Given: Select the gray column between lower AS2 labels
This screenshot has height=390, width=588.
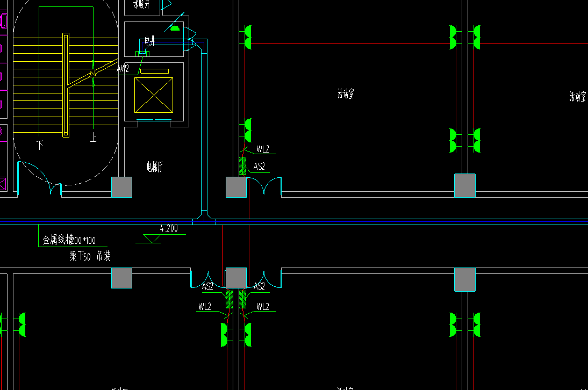Looking at the screenshot, I should (x=236, y=278).
